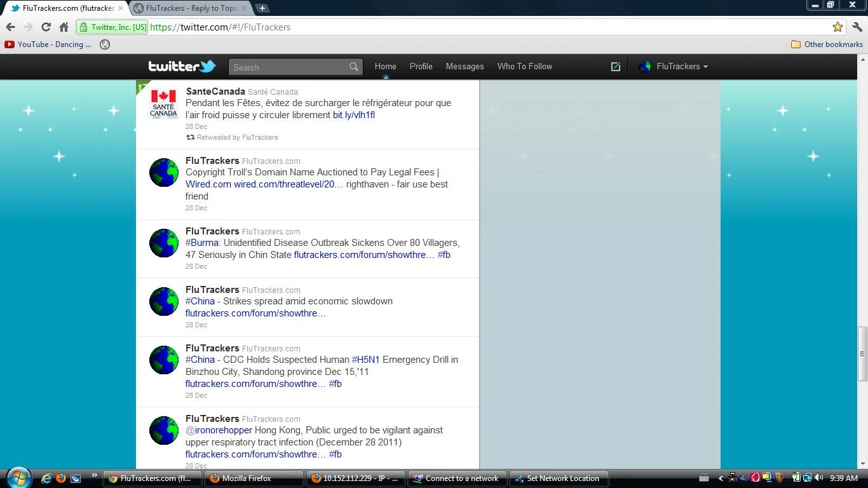Open Who To Follow page
868x488 pixels.
(524, 66)
